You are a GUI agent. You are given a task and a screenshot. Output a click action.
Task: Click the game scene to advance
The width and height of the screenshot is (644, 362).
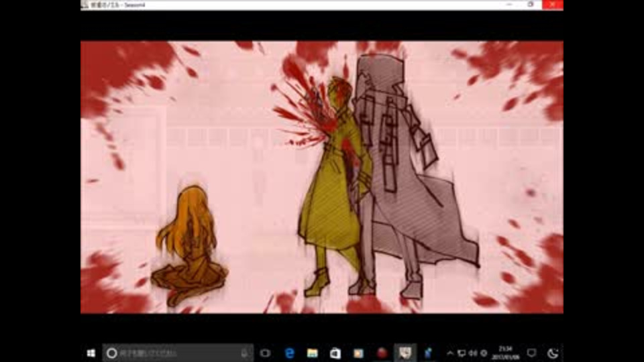pyautogui.click(x=321, y=177)
